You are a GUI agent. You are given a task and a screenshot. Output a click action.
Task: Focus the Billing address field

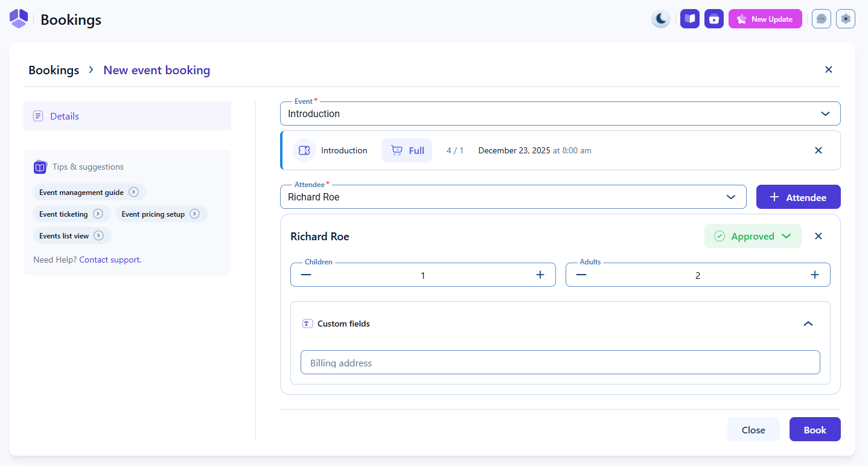point(560,362)
